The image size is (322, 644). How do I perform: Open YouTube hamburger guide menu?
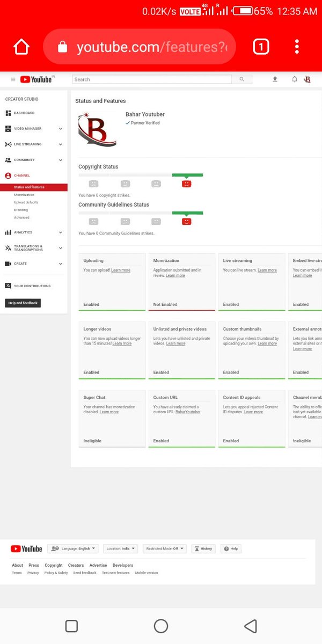13,79
